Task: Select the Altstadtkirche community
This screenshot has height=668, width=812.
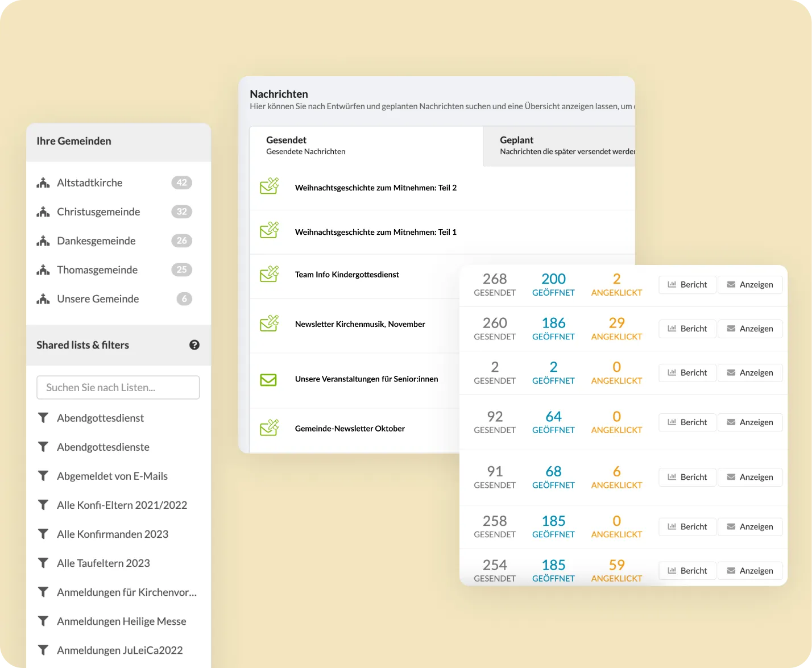Action: point(90,183)
